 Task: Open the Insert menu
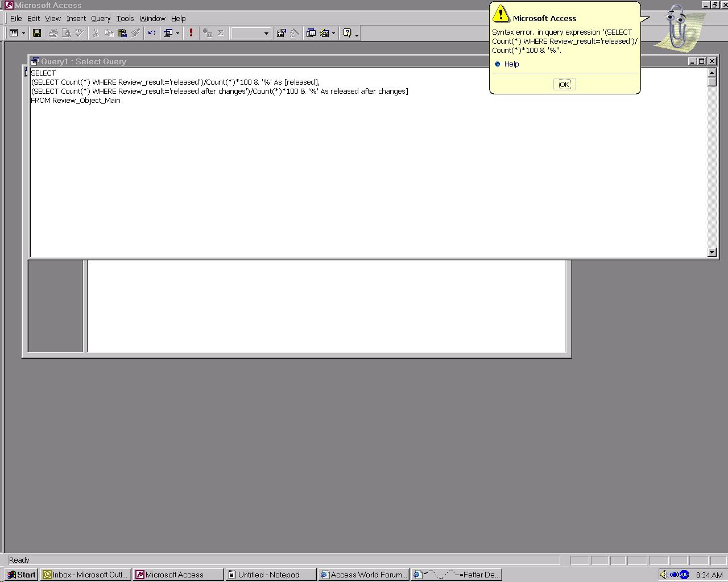point(76,18)
